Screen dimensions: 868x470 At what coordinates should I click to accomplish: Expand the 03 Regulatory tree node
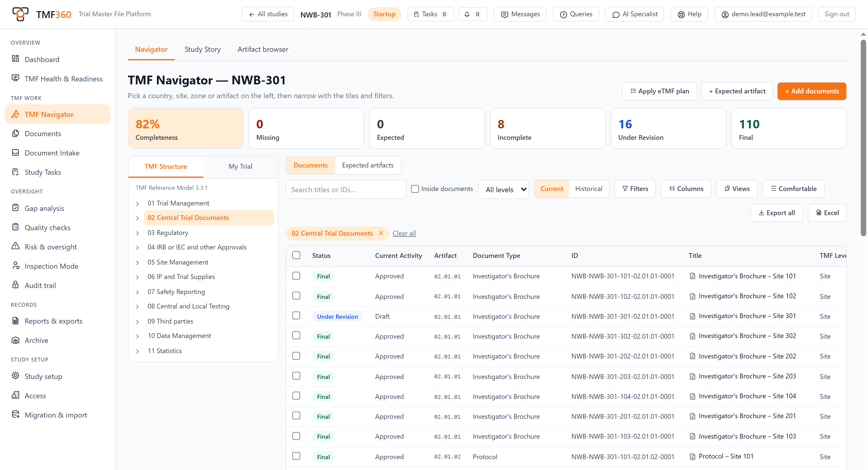[137, 233]
